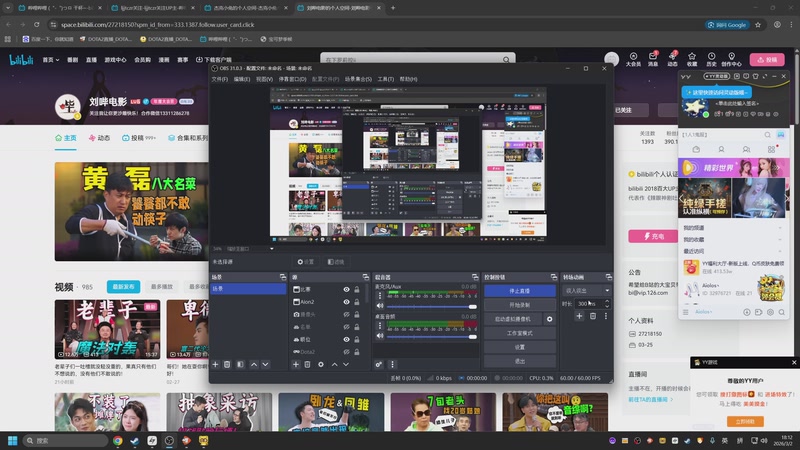Screen dimensions: 800x450
Task: Open OBS 文件(F) menu
Action: [219, 79]
